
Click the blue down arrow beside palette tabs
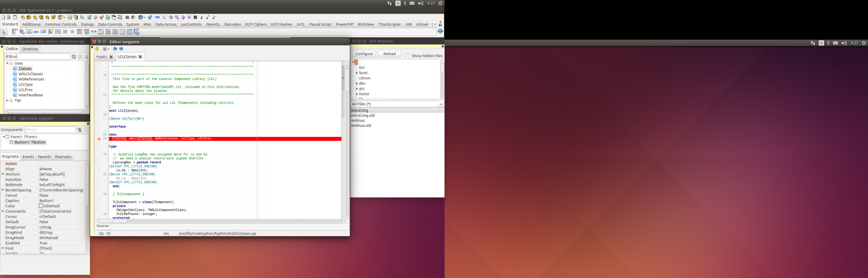[440, 31]
